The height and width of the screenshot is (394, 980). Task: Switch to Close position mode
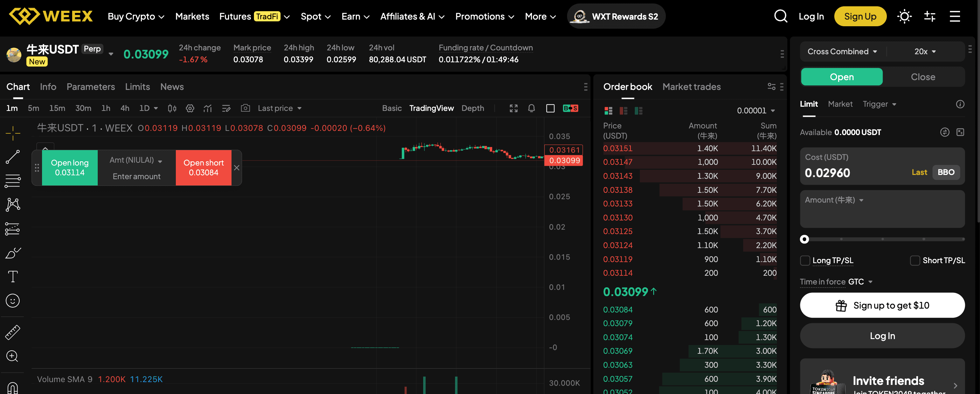[x=923, y=77]
